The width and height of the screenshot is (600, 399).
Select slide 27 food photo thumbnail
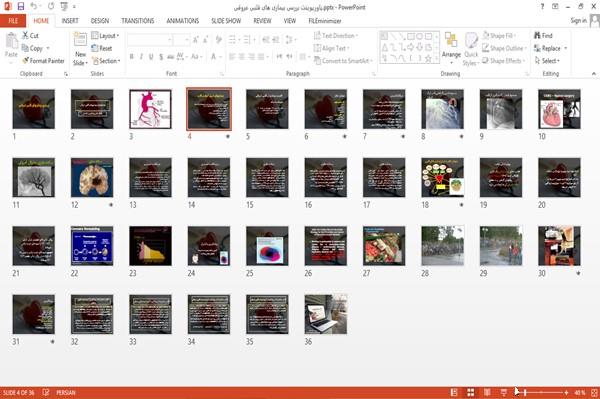(x=384, y=246)
